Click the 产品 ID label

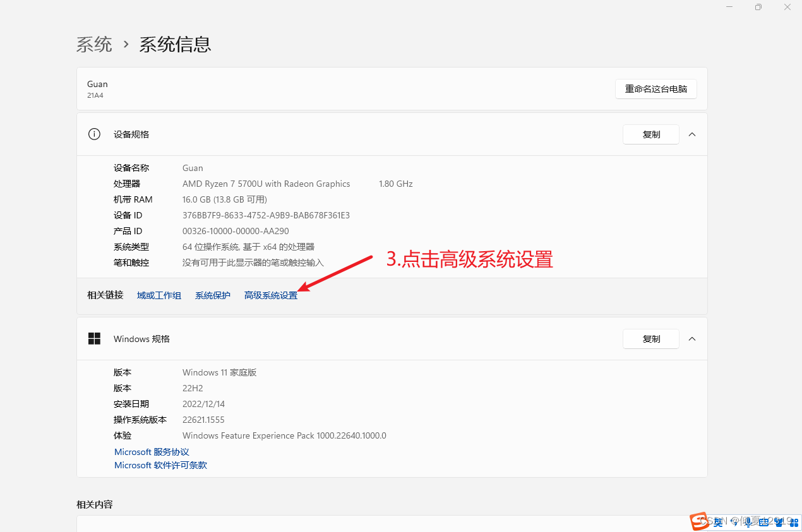(x=128, y=231)
